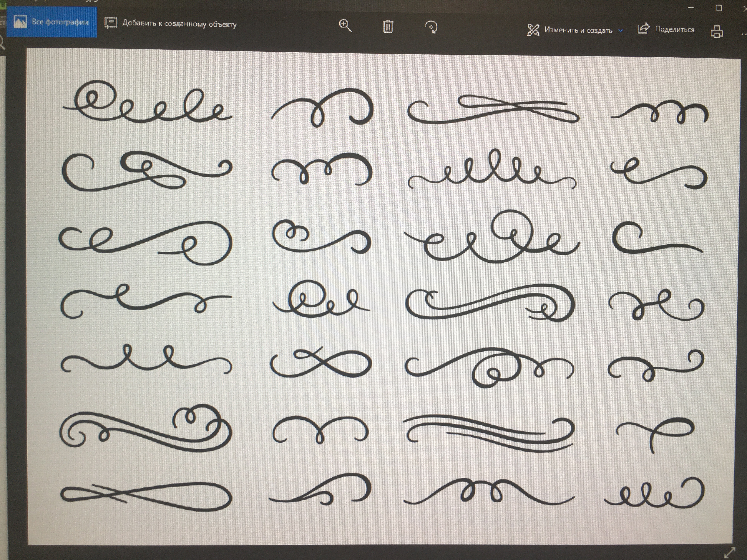Expand chevron beside Изменить и создать
The image size is (747, 560).
point(620,31)
